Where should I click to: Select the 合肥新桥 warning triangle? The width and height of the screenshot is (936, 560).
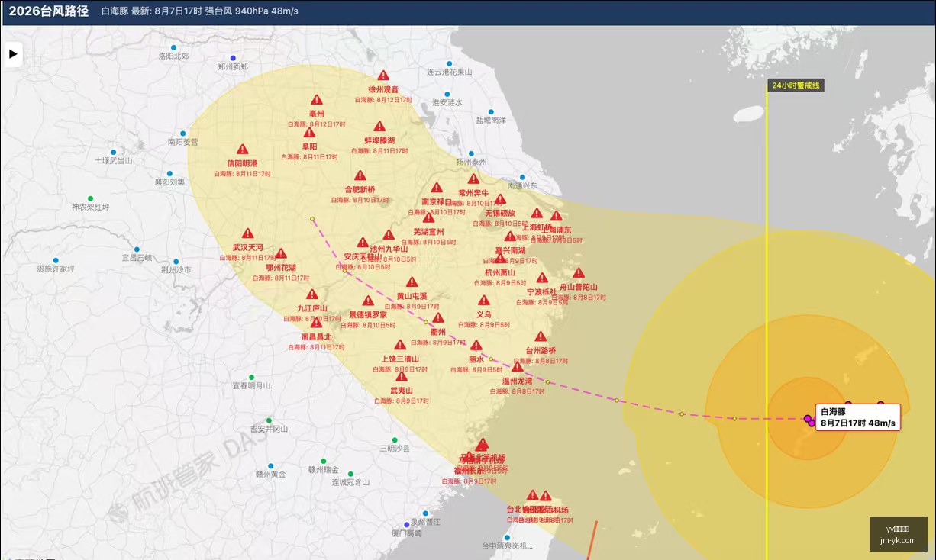[360, 175]
